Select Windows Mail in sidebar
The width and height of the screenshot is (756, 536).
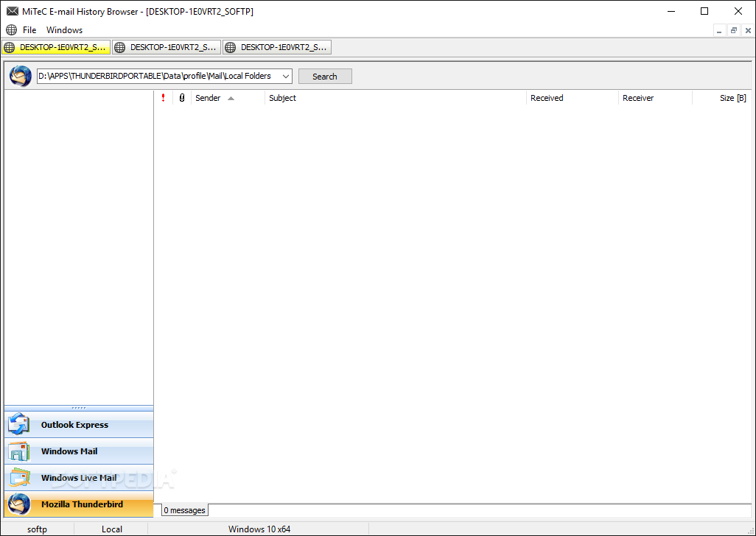[79, 451]
